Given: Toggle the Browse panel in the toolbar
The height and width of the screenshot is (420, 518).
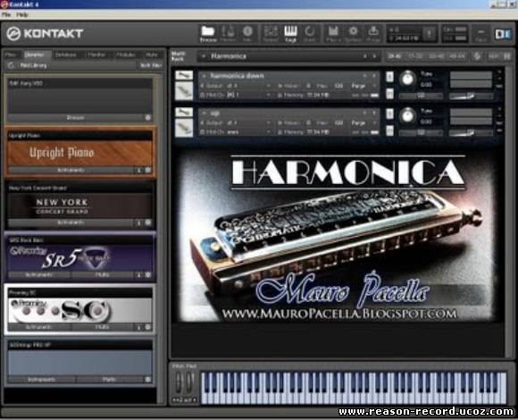Looking at the screenshot, I should (208, 34).
